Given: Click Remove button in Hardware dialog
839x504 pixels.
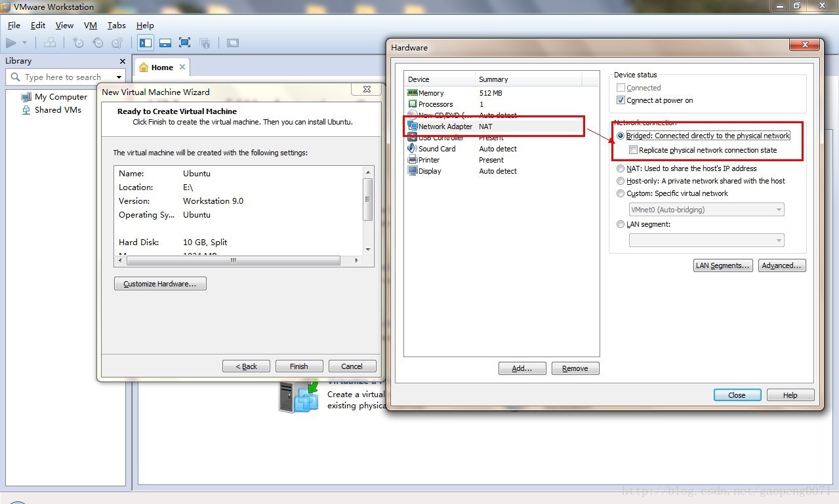Looking at the screenshot, I should tap(575, 368).
